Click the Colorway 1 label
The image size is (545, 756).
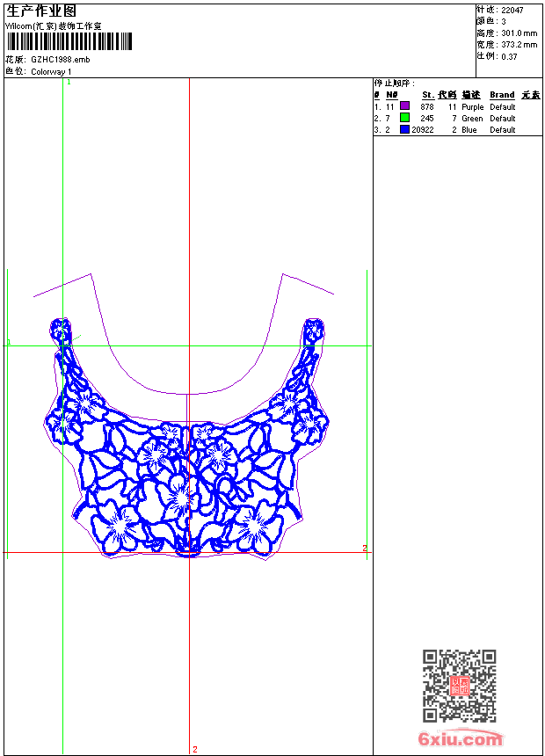click(x=51, y=71)
